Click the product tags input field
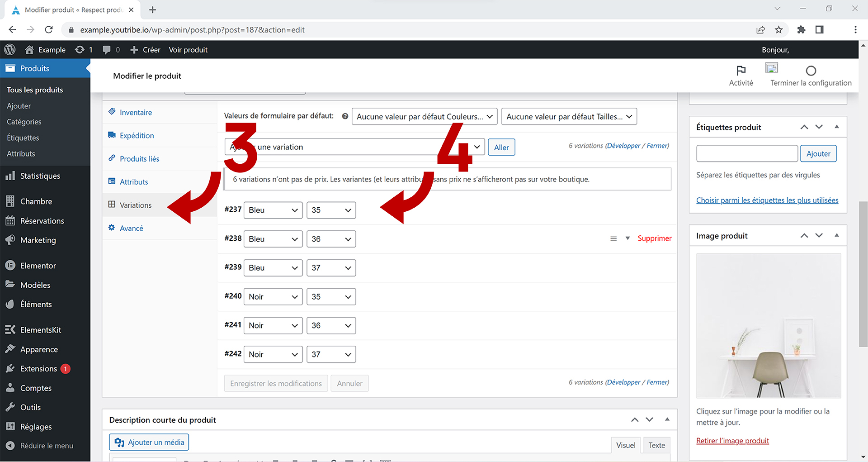 tap(747, 154)
